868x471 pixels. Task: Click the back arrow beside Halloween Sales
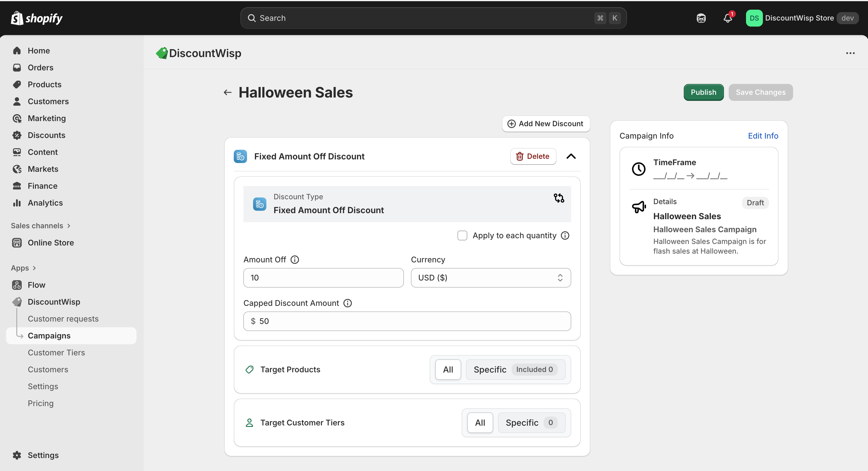pos(228,93)
